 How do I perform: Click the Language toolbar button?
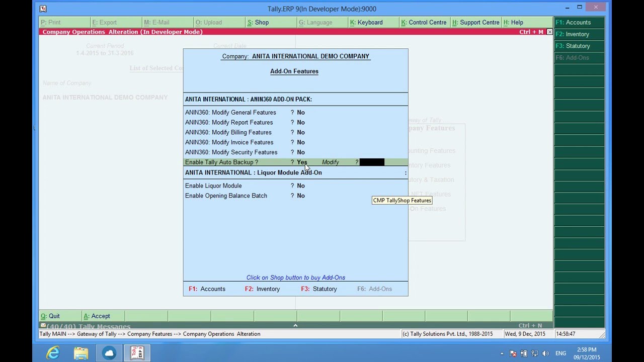(322, 22)
